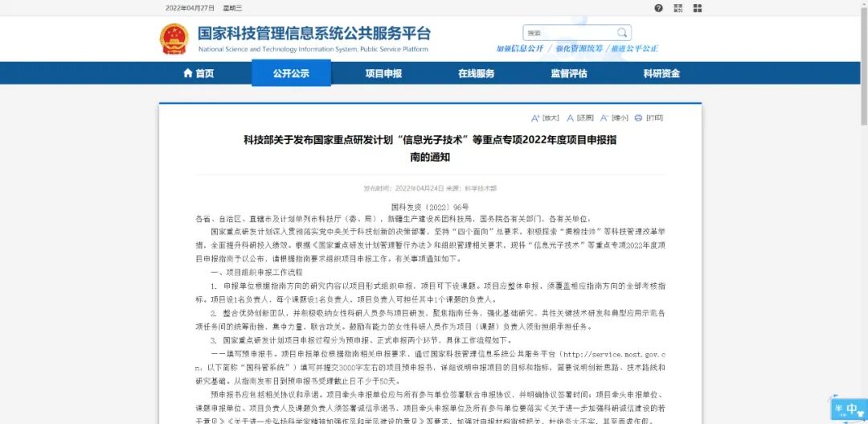868x424 pixels.
Task: Click paragraph starting 各省、自治区、直辖市
Action: coord(394,218)
